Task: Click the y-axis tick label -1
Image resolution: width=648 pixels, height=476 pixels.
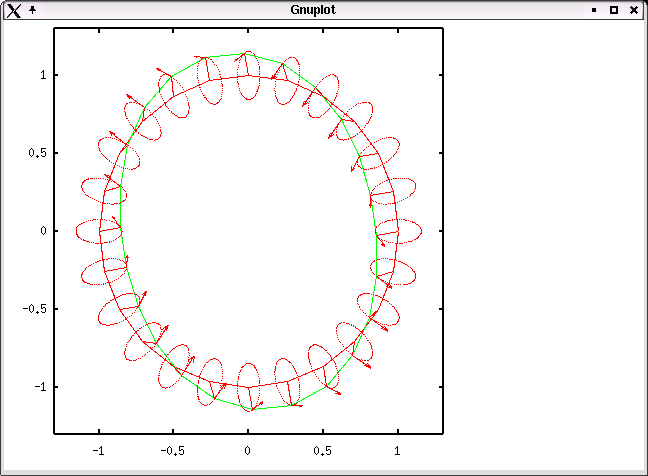Action: point(39,387)
